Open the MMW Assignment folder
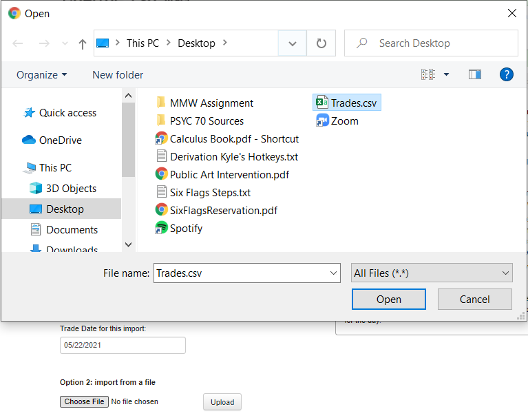This screenshot has width=528, height=420. (x=211, y=103)
